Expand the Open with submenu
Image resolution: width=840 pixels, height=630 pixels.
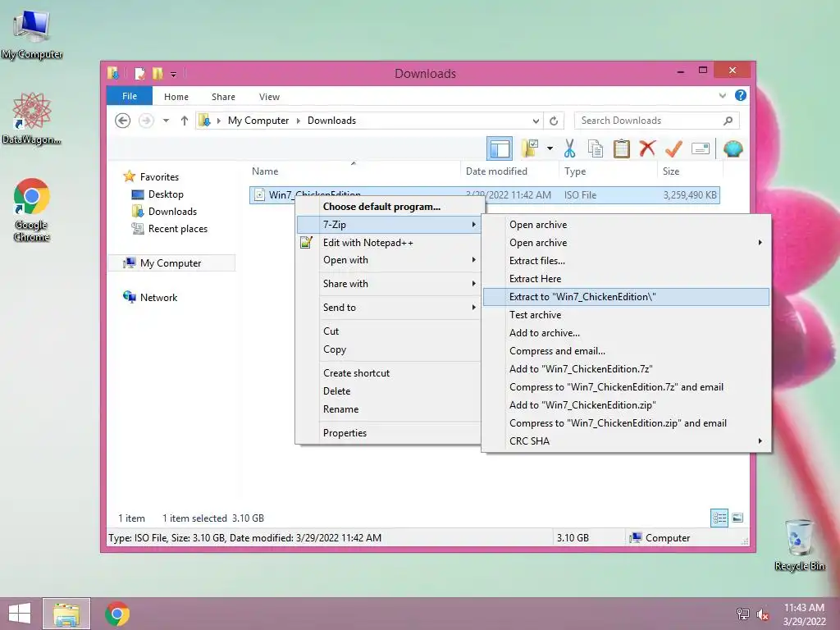389,260
